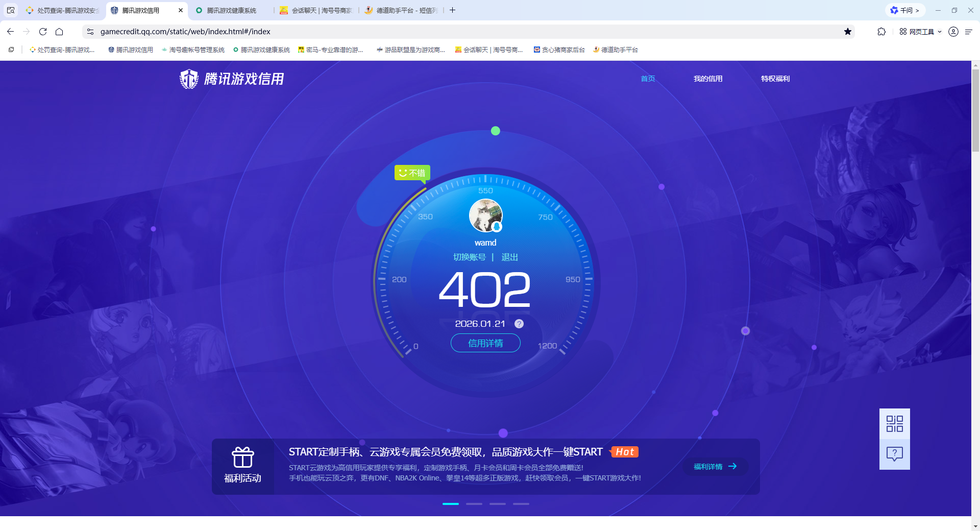Viewport: 980px width, 531px height.
Task: Click the help question-mark icon below QR code
Action: coord(894,454)
